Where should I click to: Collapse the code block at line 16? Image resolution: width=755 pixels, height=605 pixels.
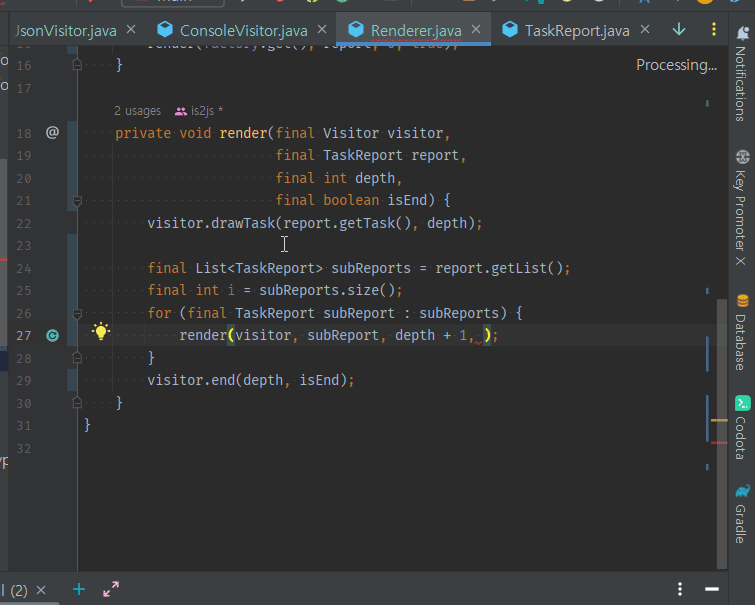tap(77, 65)
